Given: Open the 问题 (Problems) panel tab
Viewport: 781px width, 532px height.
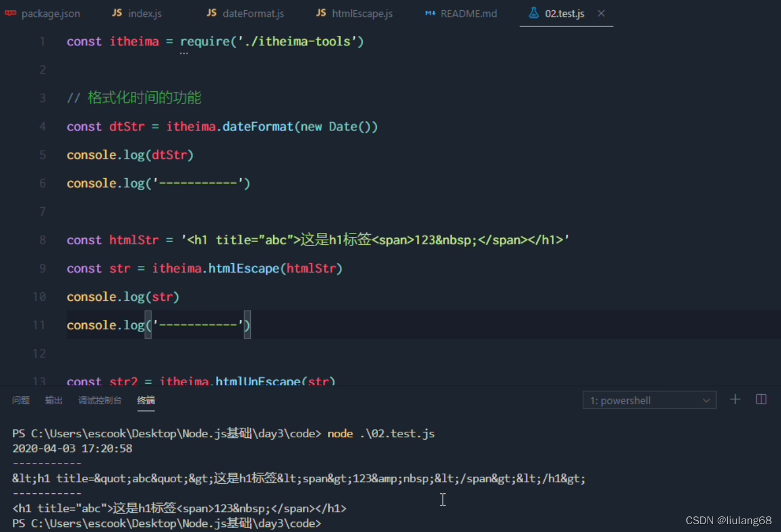Looking at the screenshot, I should point(21,400).
